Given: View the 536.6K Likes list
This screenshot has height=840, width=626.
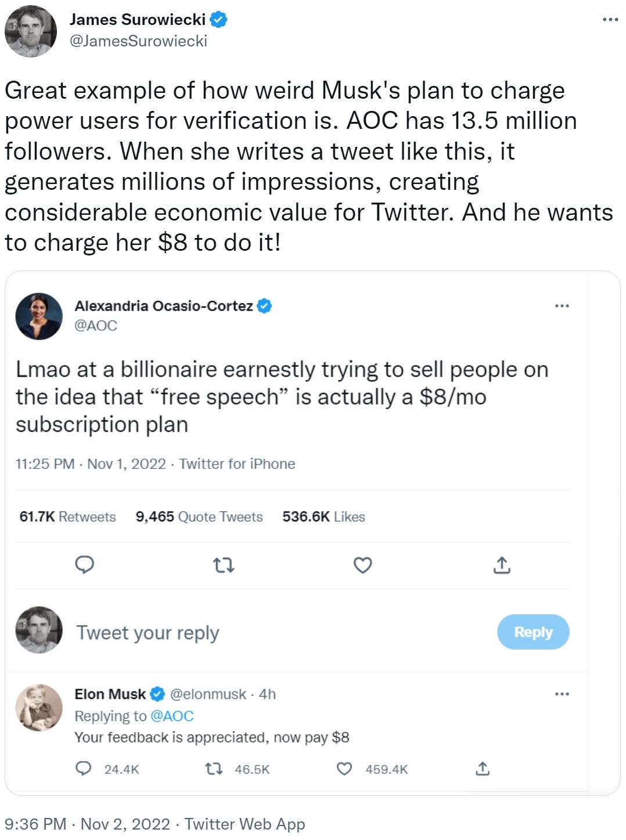Looking at the screenshot, I should click(323, 516).
